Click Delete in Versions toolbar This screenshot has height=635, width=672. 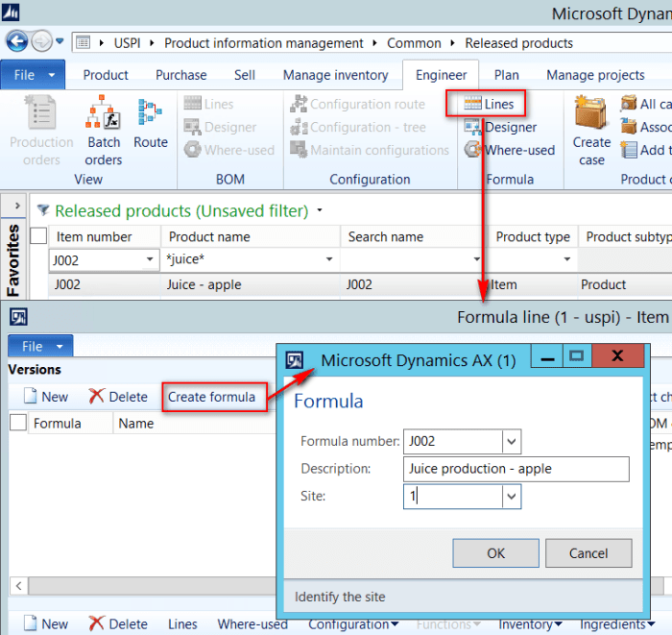point(118,397)
